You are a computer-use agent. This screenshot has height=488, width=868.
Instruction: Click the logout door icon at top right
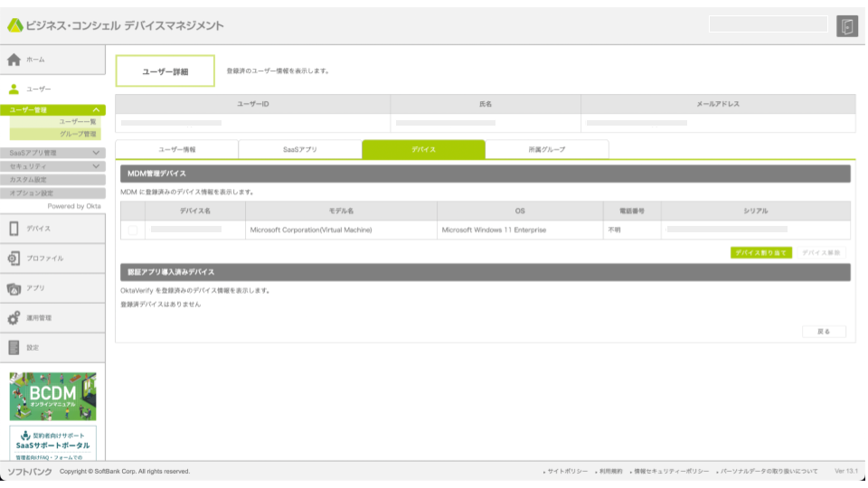tap(846, 26)
